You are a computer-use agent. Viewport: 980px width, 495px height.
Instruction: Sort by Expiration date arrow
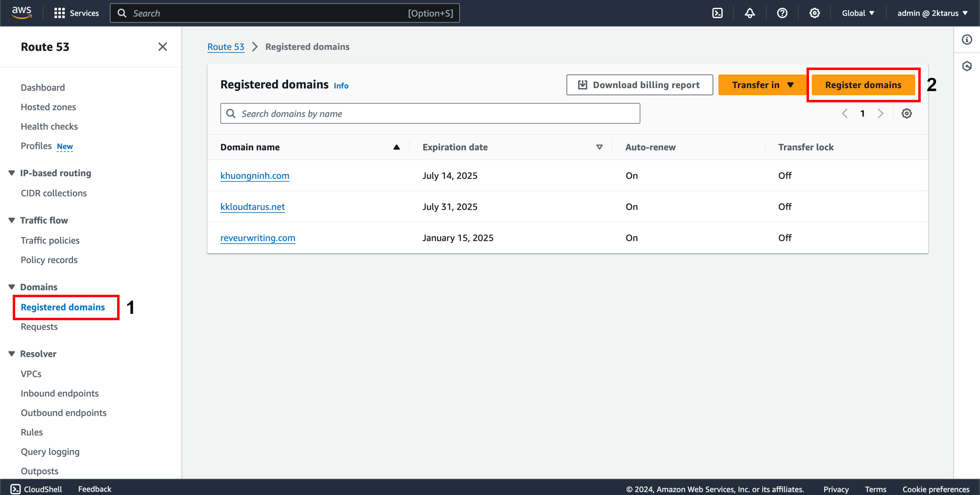(x=599, y=147)
